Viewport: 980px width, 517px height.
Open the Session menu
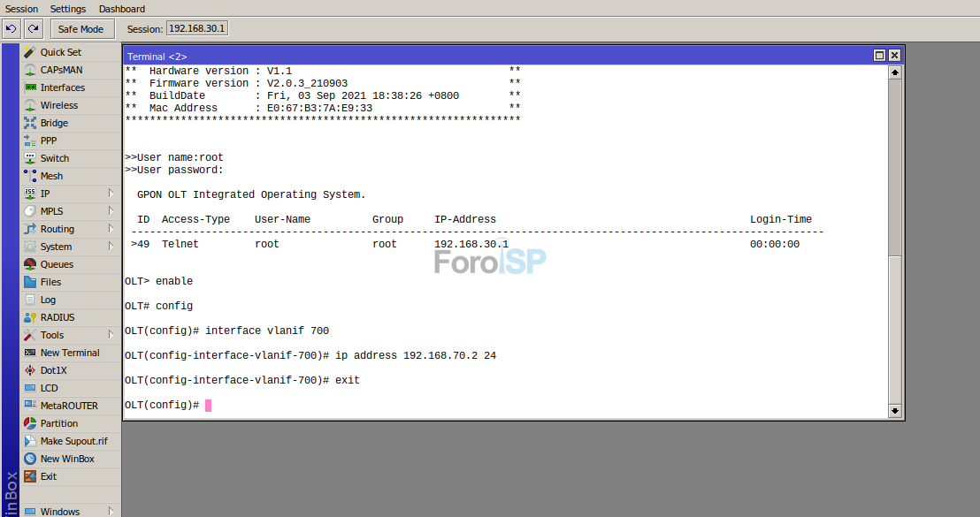(21, 9)
